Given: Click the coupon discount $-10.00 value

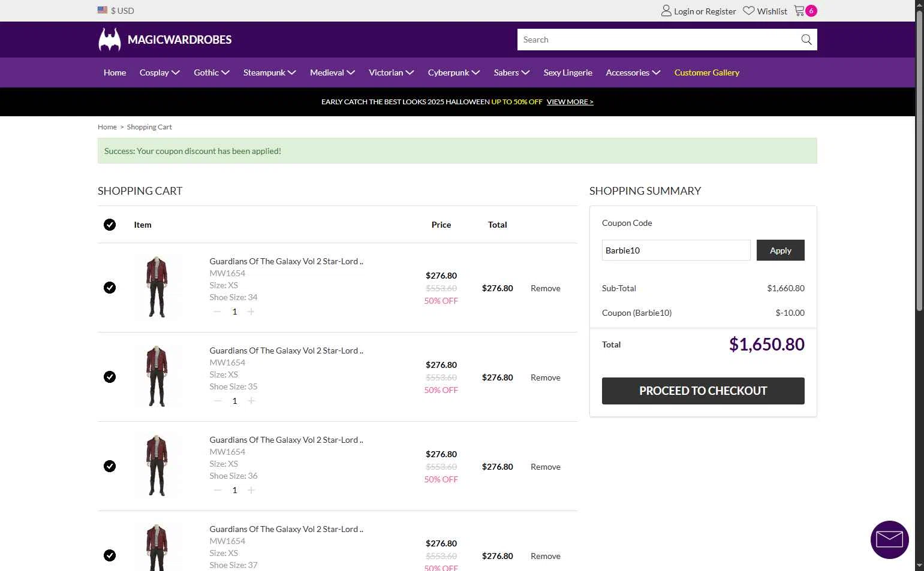Looking at the screenshot, I should 790,313.
